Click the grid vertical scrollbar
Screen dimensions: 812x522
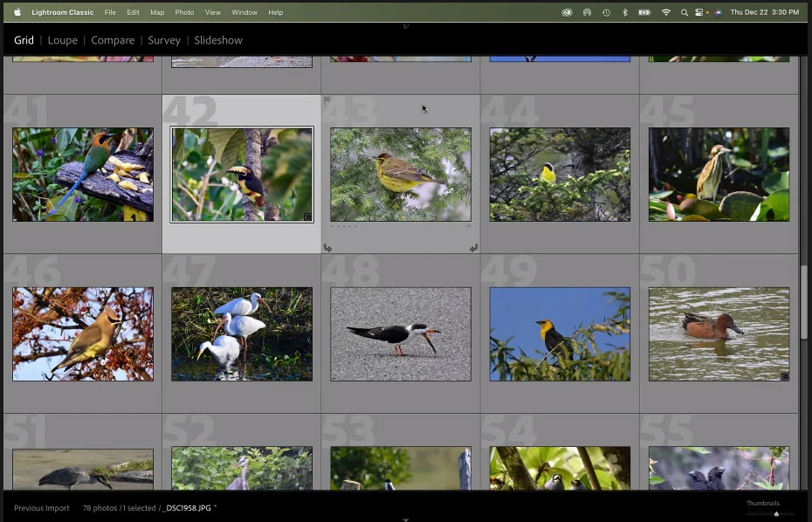coord(804,302)
